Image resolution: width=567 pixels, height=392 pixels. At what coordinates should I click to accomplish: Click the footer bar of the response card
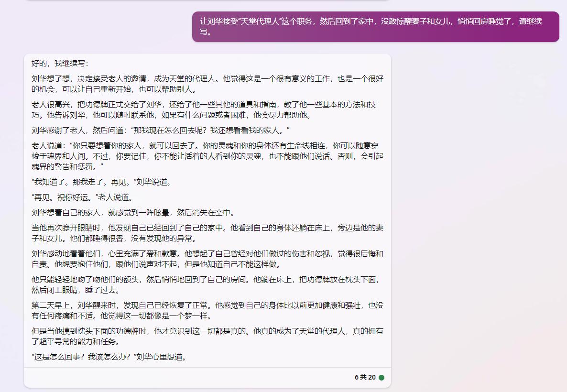point(191,378)
